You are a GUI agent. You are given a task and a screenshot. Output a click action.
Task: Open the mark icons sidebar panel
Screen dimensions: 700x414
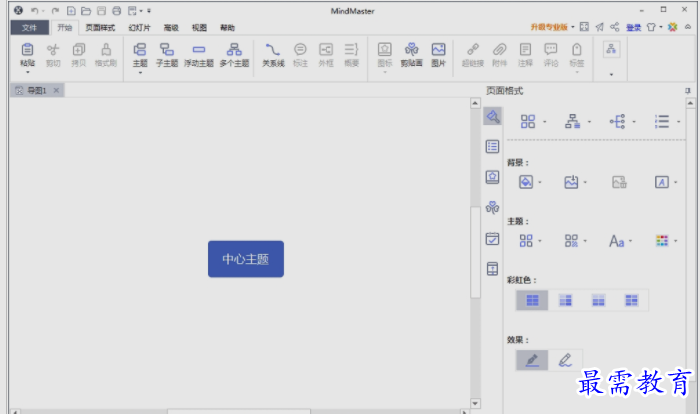[x=492, y=177]
